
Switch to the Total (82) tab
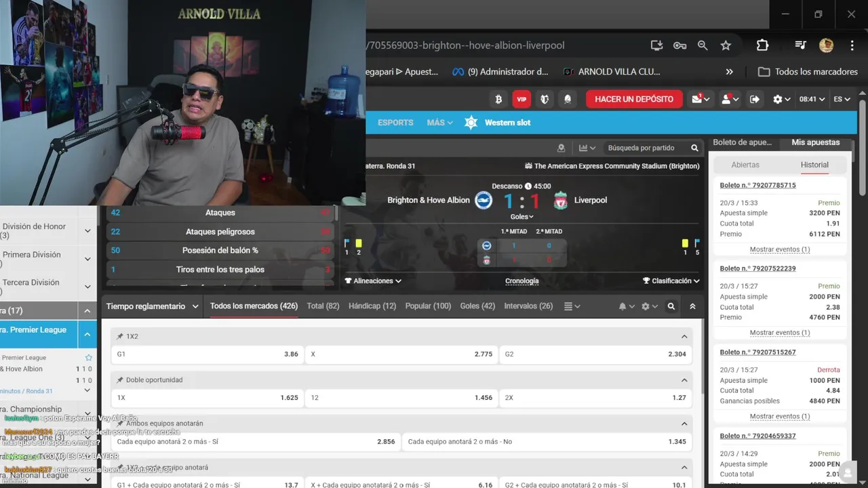(x=323, y=306)
